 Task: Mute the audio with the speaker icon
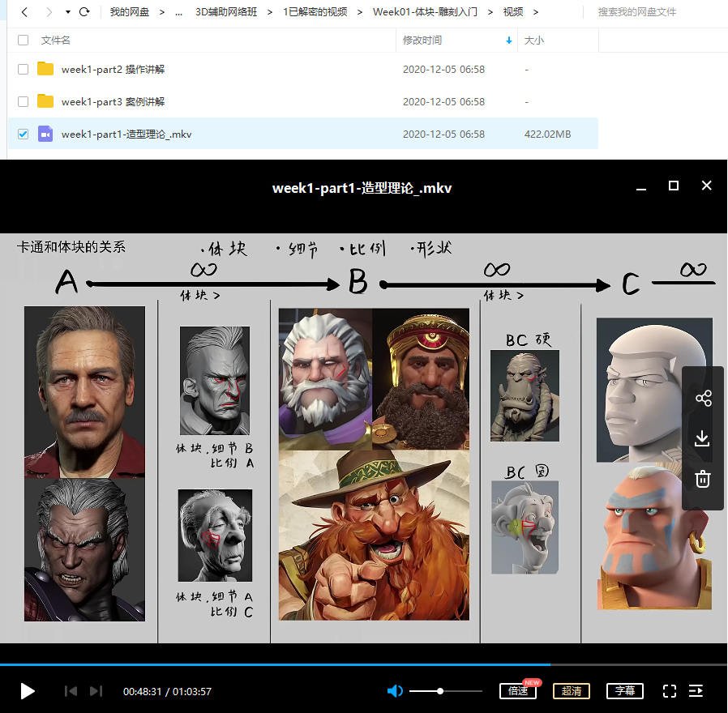point(395,691)
